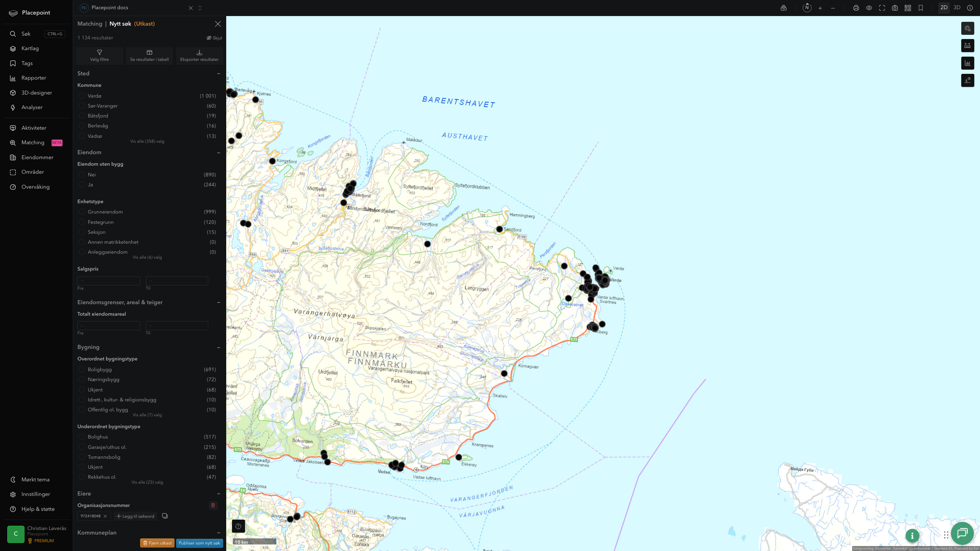
Task: Open the basemap layers icon in top bar
Action: tap(784, 8)
